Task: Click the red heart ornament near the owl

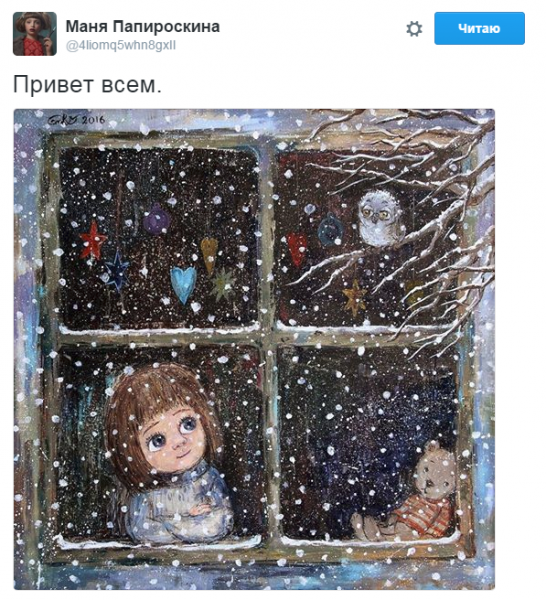Action: click(297, 248)
